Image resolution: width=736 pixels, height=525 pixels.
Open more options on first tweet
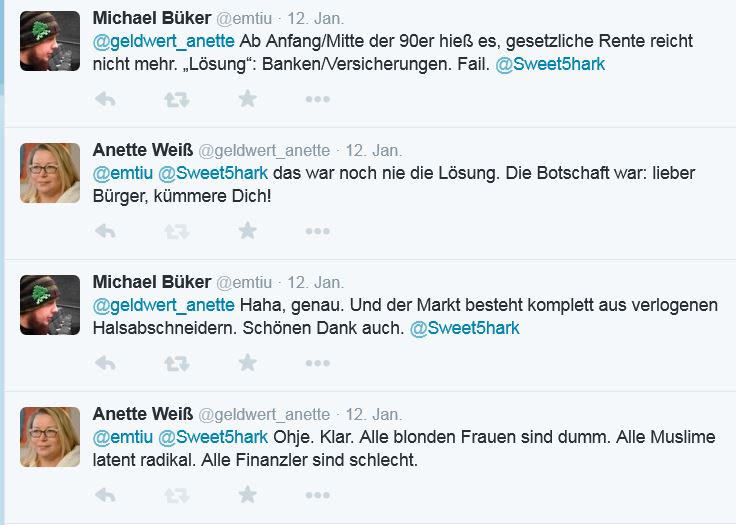318,99
